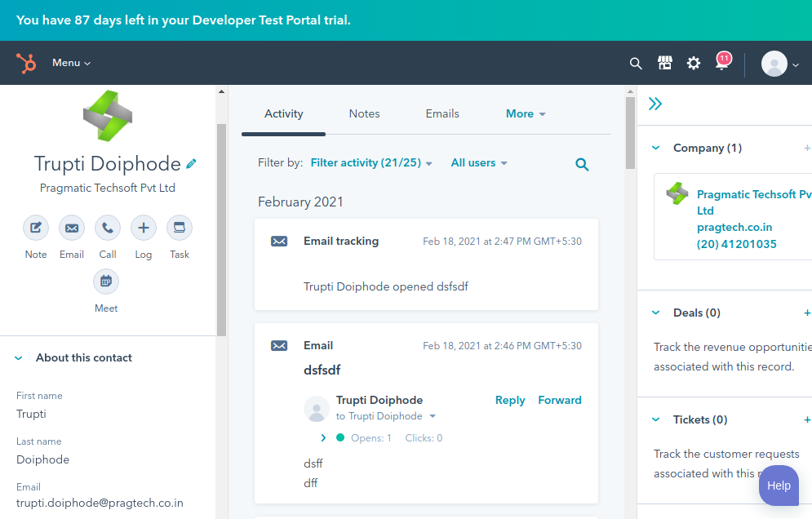Click the Email tracking card title
The height and width of the screenshot is (519, 812).
click(341, 242)
